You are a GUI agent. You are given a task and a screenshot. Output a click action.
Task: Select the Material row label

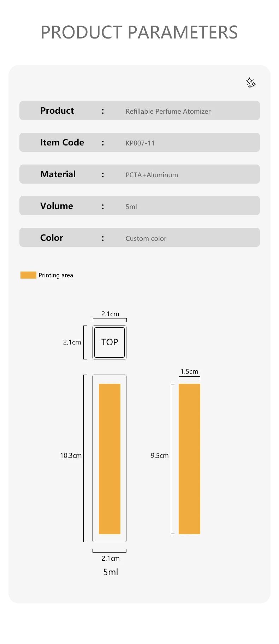[58, 174]
